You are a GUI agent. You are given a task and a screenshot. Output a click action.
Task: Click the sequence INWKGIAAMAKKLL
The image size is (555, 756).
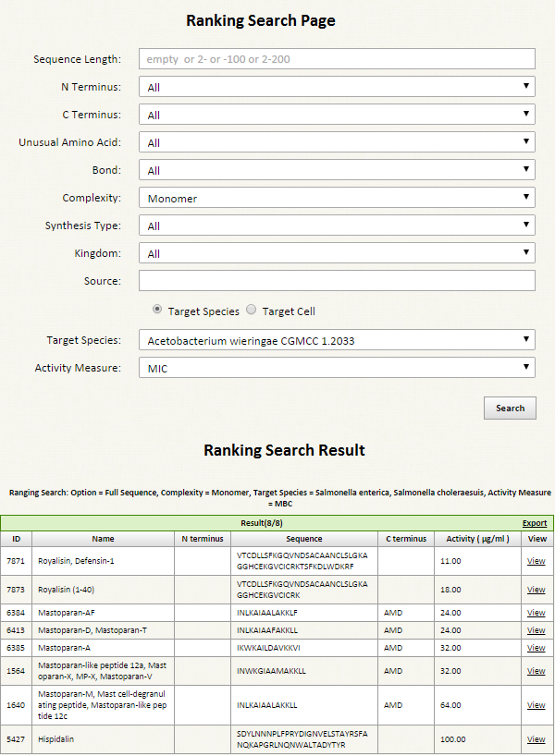point(271,671)
